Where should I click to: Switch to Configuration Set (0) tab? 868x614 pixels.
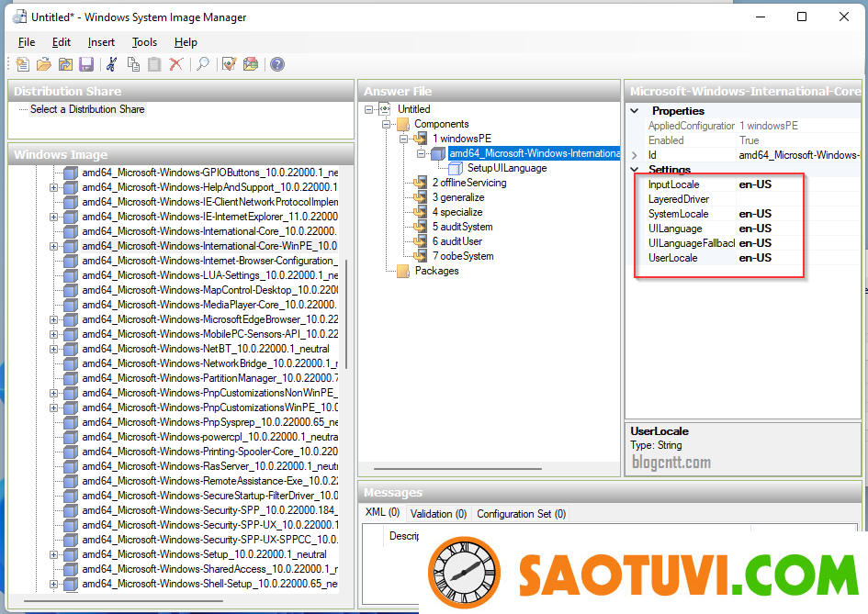[522, 514]
